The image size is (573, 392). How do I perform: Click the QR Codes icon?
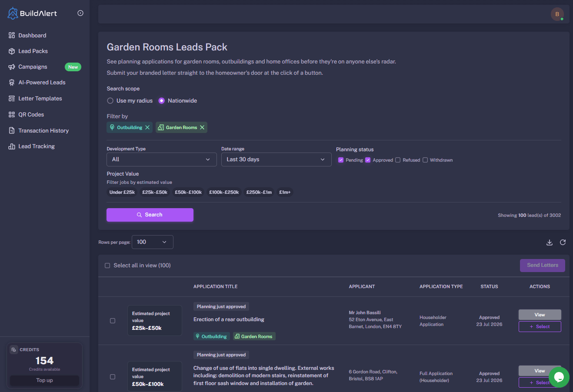coord(12,114)
